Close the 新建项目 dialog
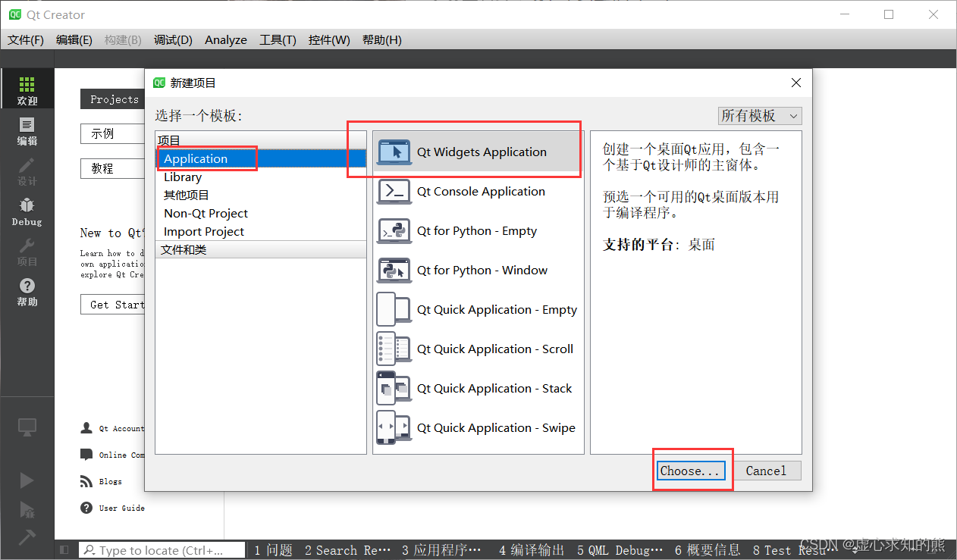This screenshot has height=560, width=957. [x=795, y=83]
